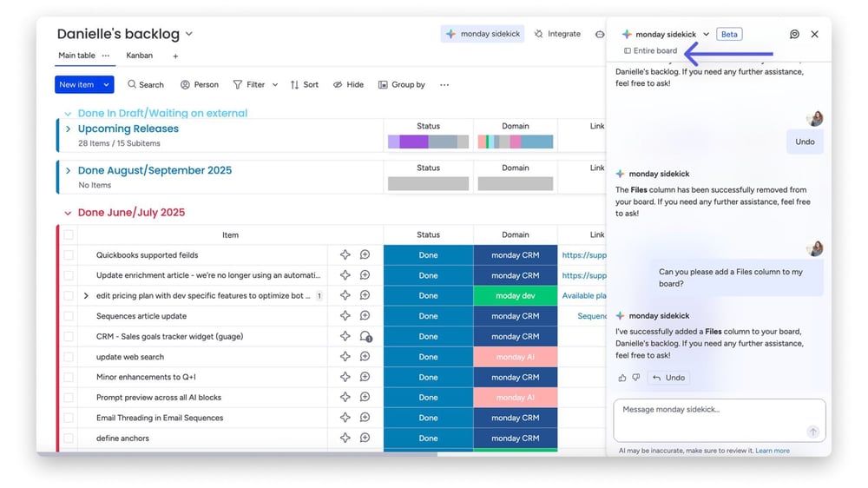Image resolution: width=868 pixels, height=488 pixels.
Task: Open updates bubble on Update enrichment article row
Action: point(365,275)
